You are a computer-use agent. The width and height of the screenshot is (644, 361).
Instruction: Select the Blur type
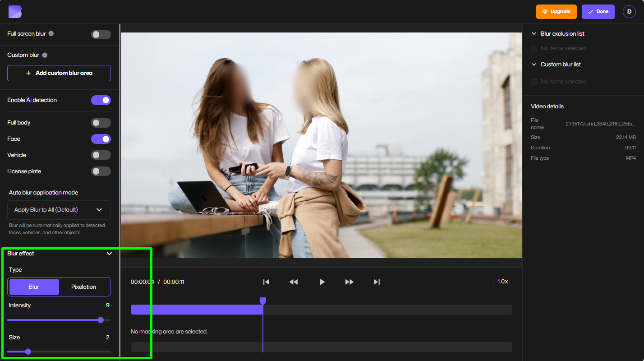point(34,287)
